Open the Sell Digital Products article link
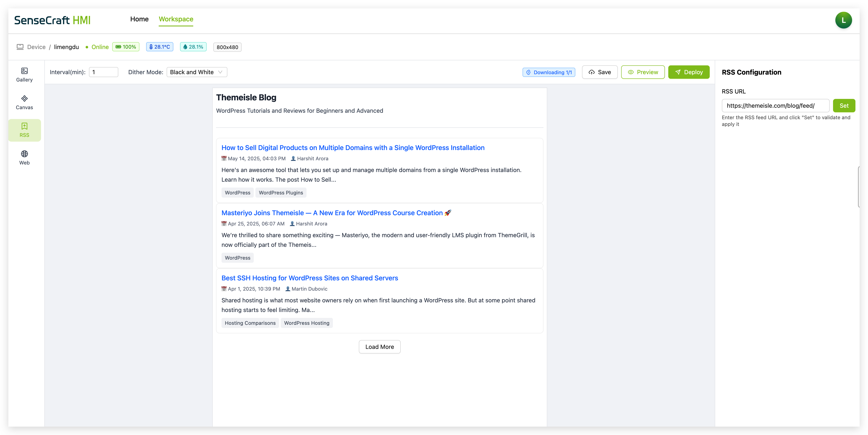Viewport: 868px width, 435px height. click(x=353, y=148)
